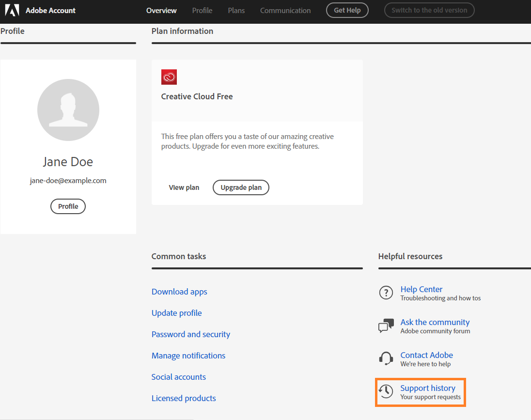Click 'Adobe community forum' text
The image size is (531, 420).
435,331
